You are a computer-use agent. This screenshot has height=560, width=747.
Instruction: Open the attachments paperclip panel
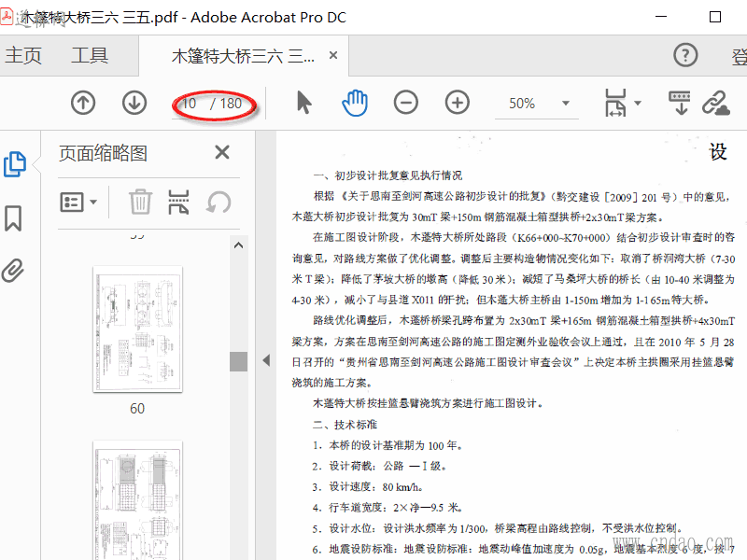[x=13, y=271]
